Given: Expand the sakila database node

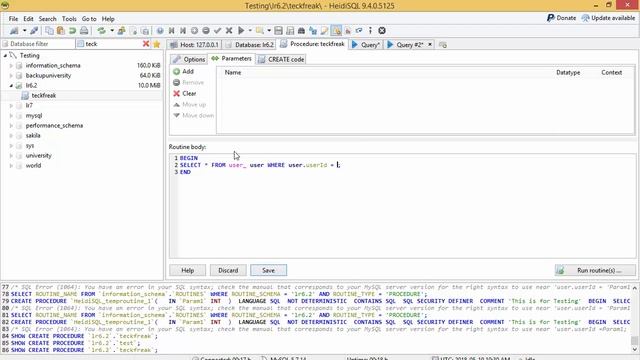Looking at the screenshot, I should click(x=11, y=136).
